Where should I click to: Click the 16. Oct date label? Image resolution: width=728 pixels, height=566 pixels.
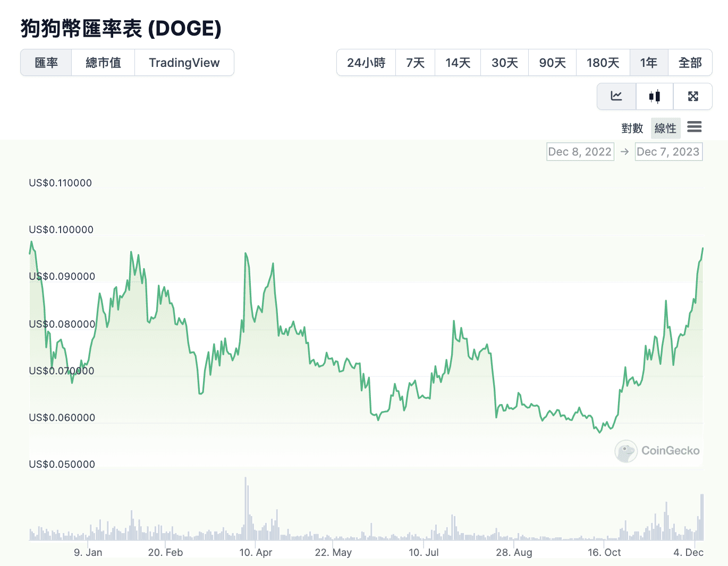[x=604, y=552]
